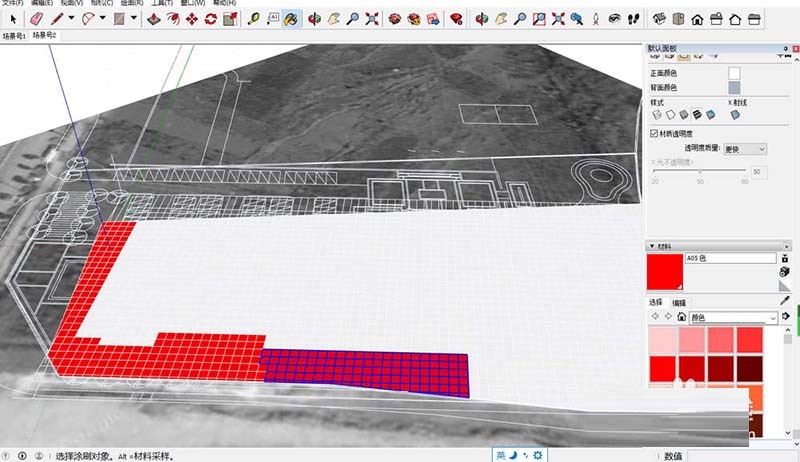Screen dimensions: 800x462
Task: Select the red four-arrow Move tool
Action: [x=192, y=19]
